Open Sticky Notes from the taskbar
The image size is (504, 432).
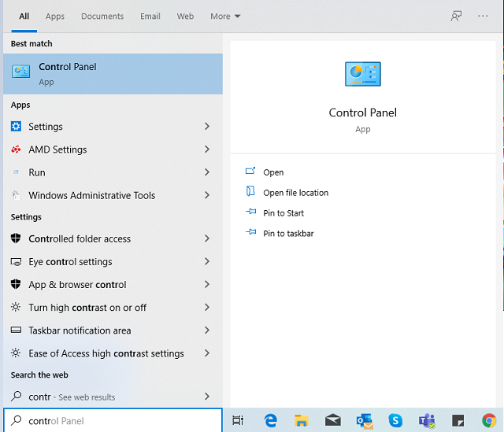(x=458, y=420)
